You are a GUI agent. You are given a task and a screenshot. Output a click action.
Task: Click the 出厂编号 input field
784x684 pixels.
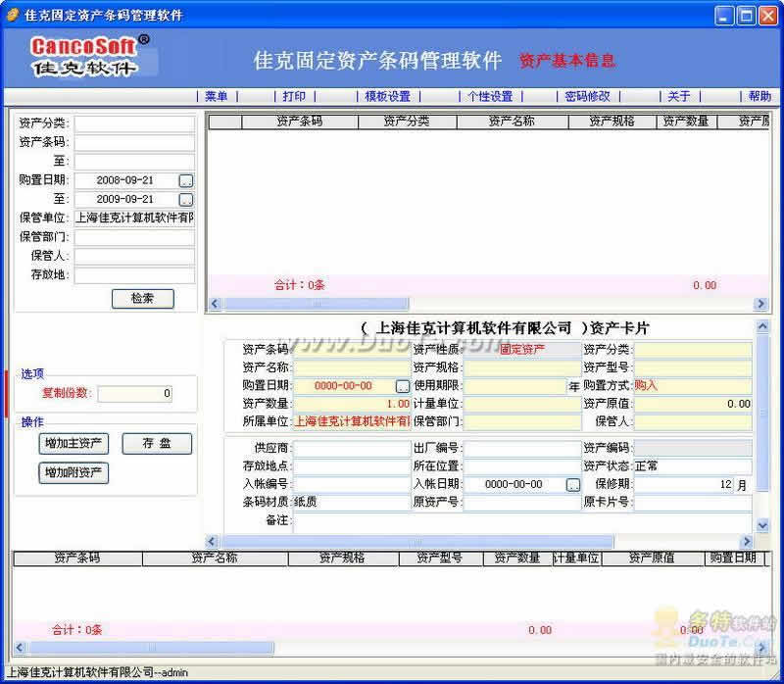click(x=522, y=448)
